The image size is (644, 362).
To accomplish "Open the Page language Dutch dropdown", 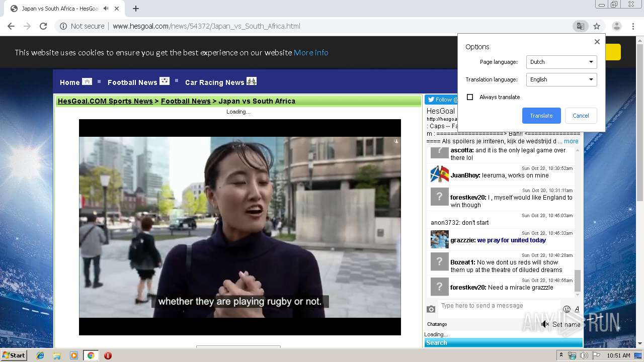I will coord(561,62).
